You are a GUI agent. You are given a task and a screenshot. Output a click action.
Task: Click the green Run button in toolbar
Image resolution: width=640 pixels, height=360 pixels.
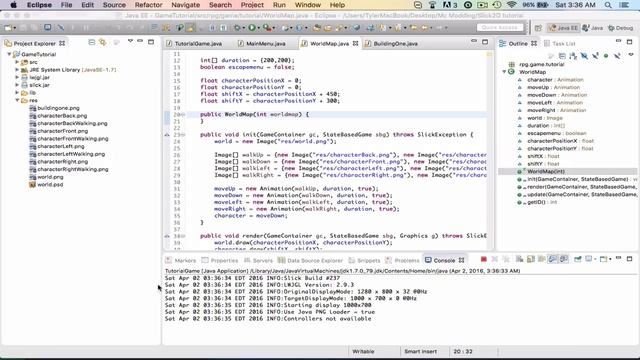coord(252,28)
